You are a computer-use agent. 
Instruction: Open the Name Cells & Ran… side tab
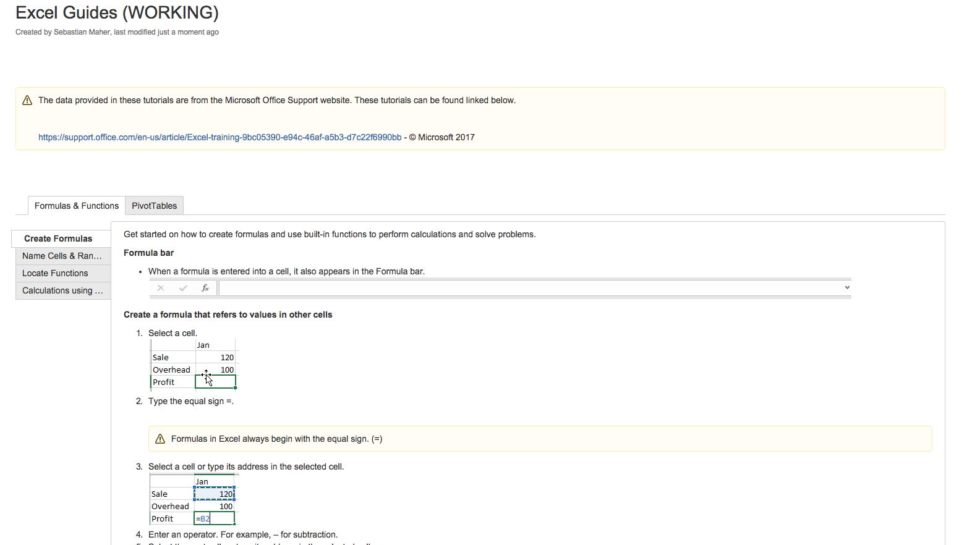[63, 256]
